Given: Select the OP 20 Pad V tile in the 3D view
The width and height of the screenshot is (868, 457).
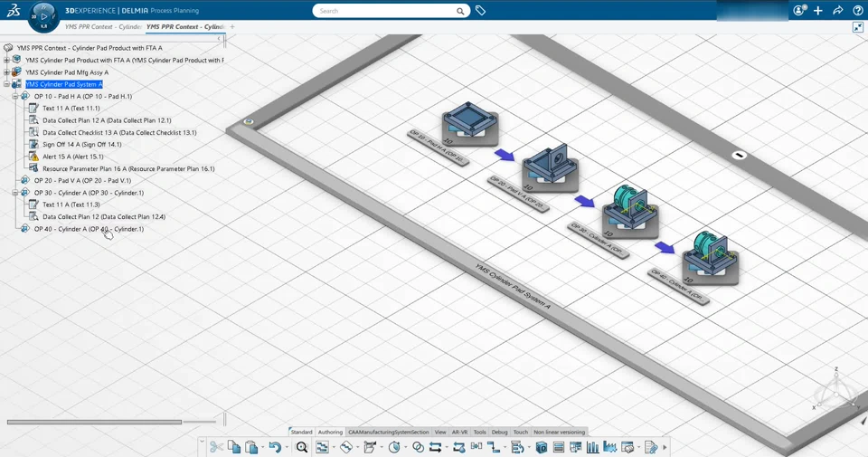Looking at the screenshot, I should pyautogui.click(x=550, y=167).
